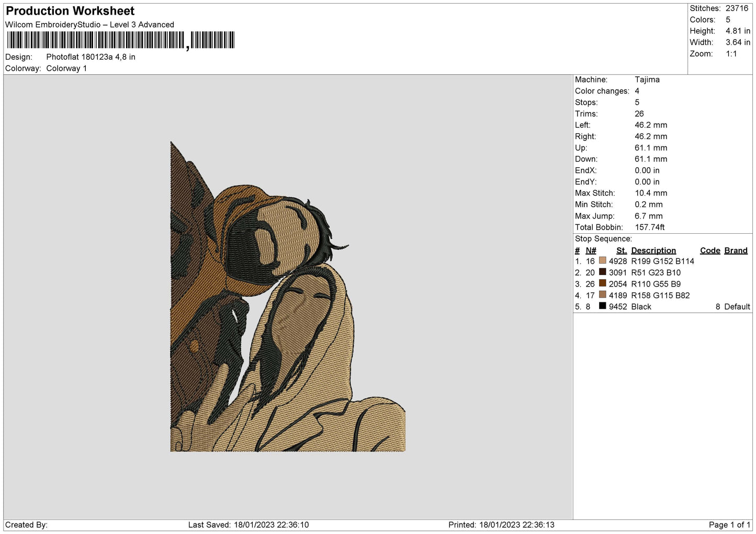Click the black swatch for thread 9452
This screenshot has height=534, width=756.
[x=602, y=306]
